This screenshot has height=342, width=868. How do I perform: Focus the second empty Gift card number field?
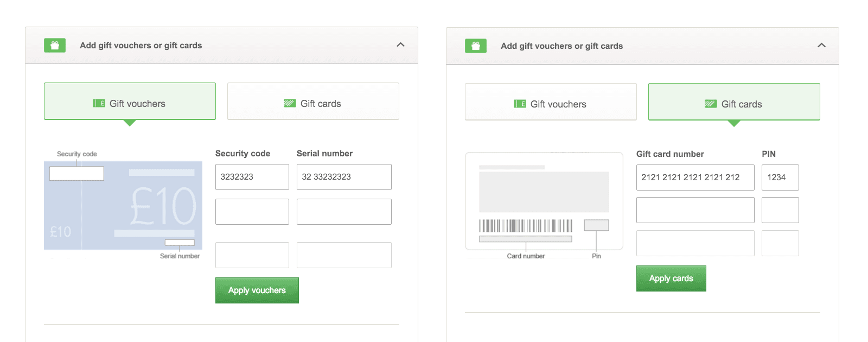695,210
